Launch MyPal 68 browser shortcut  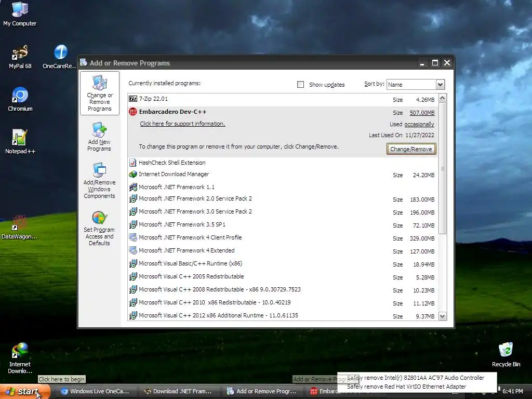[20, 57]
